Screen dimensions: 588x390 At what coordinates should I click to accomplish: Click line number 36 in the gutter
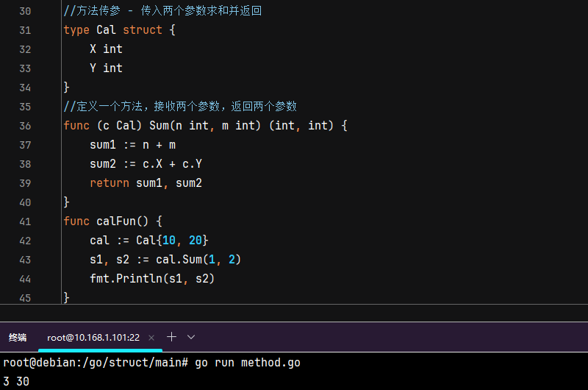coord(24,126)
